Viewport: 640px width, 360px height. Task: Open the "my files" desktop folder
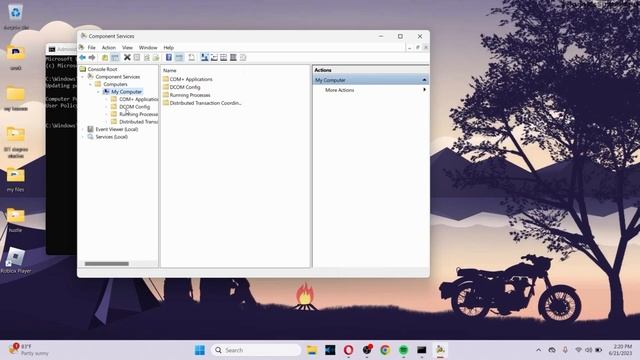16,180
